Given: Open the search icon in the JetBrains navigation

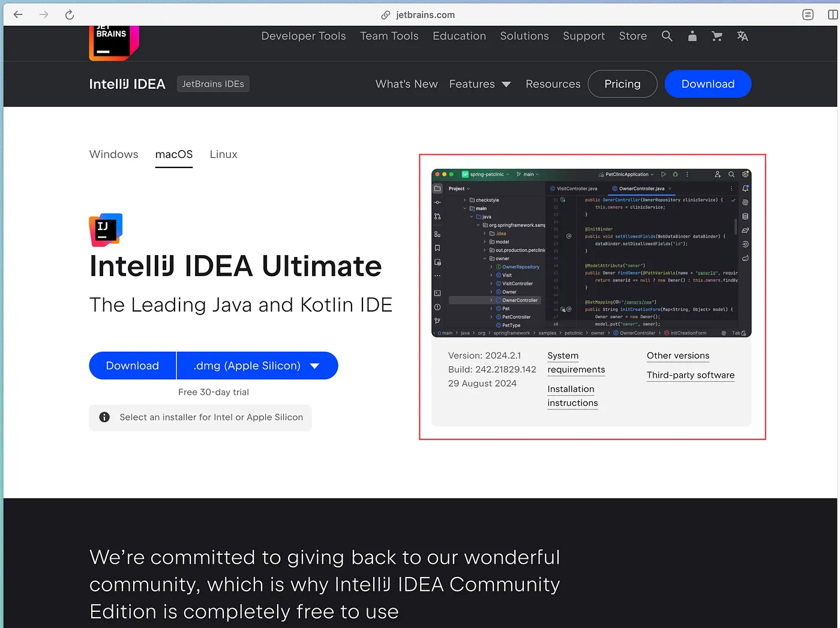Looking at the screenshot, I should [667, 36].
